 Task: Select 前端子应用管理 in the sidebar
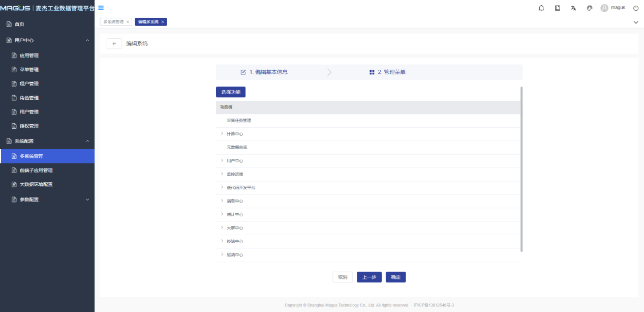[x=36, y=171]
